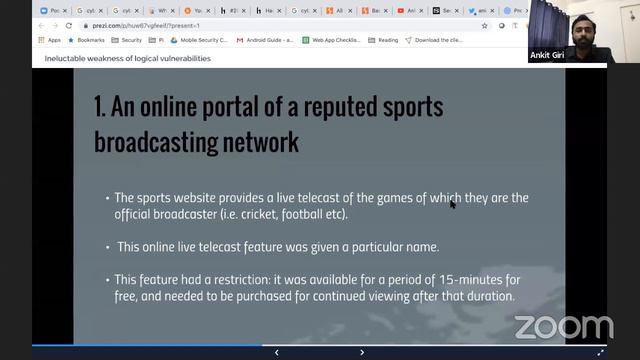The height and width of the screenshot is (360, 640).
Task: Close the 'Se' tab
Action: 457,11
